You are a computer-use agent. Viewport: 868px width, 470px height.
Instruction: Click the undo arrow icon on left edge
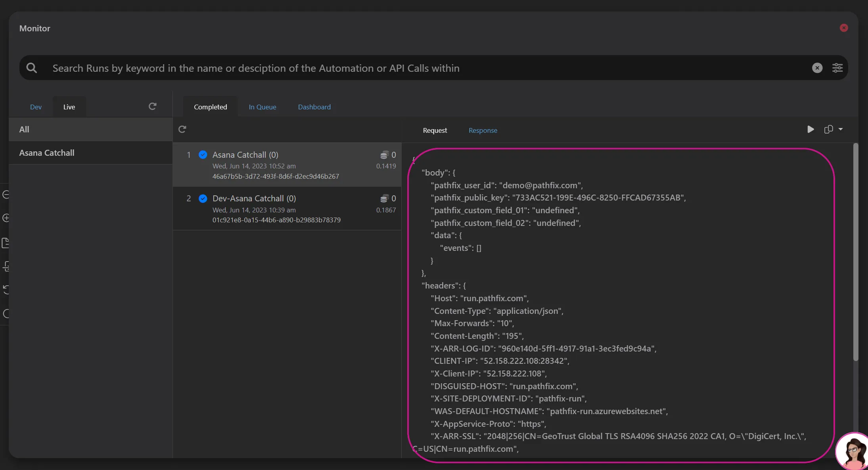click(x=6, y=289)
